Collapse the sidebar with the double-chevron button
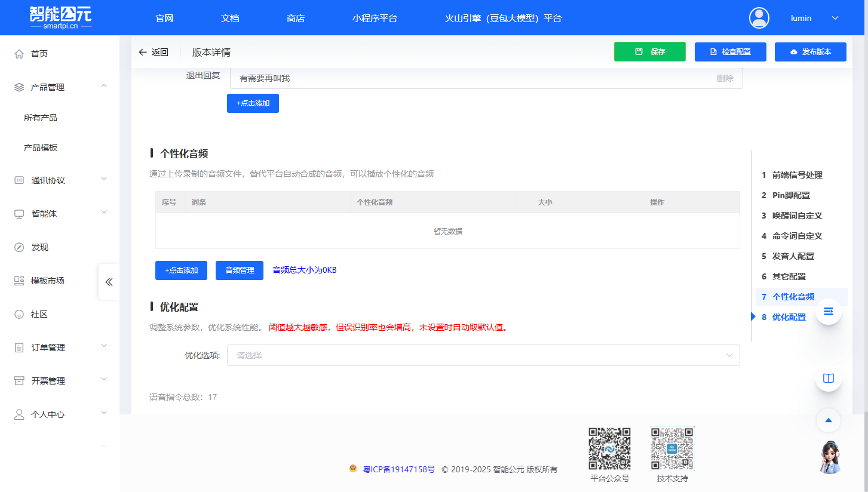The width and height of the screenshot is (868, 492). click(109, 282)
